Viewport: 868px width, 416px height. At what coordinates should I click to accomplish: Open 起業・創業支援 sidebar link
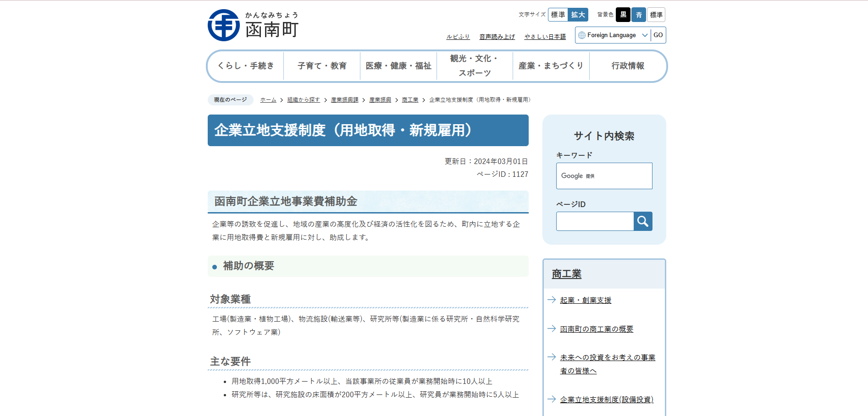click(586, 300)
